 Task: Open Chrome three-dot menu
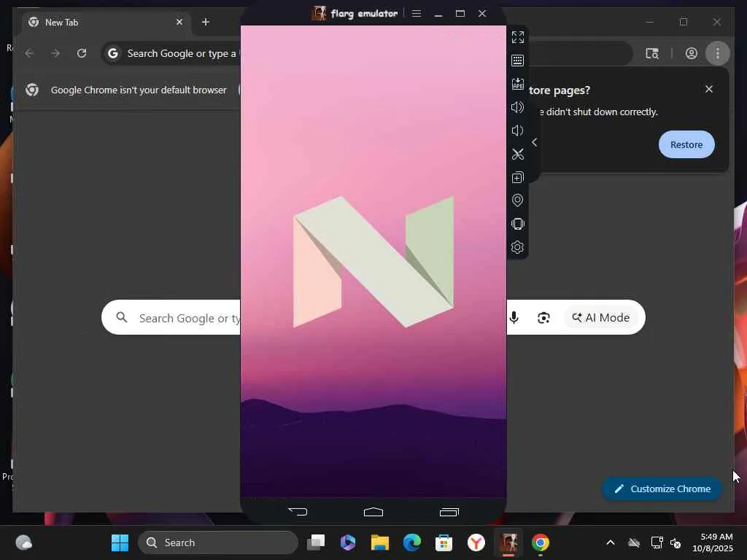(x=718, y=53)
